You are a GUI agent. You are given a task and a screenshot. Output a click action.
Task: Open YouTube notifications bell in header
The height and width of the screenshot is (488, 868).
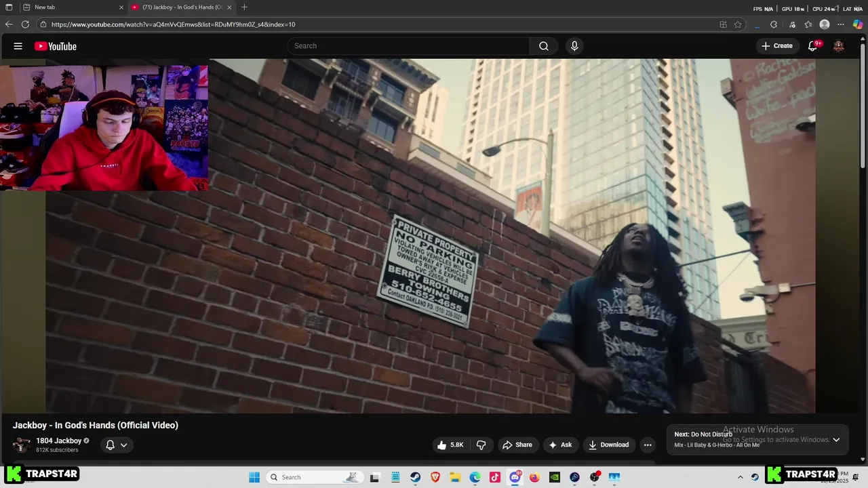pyautogui.click(x=812, y=46)
